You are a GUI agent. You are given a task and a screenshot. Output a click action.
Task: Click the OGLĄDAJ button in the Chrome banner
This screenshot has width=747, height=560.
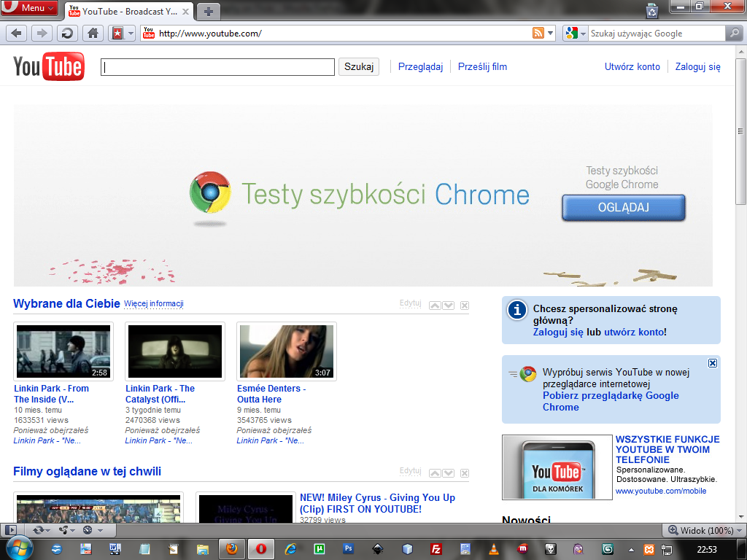(624, 208)
